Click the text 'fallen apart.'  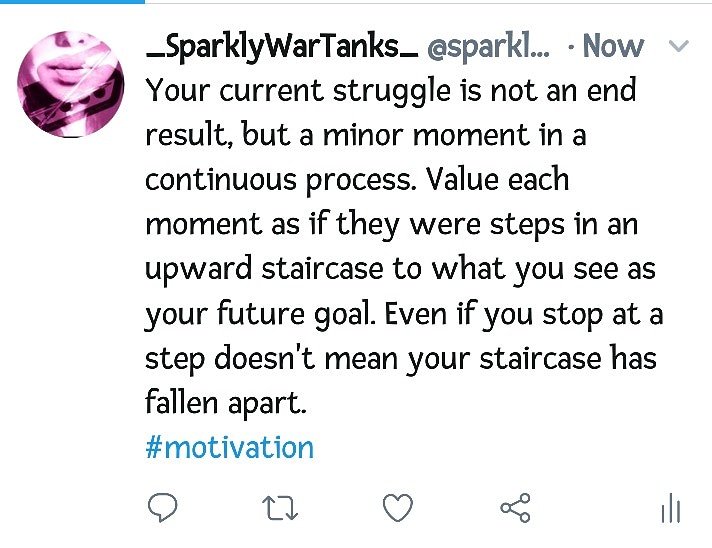coord(224,403)
